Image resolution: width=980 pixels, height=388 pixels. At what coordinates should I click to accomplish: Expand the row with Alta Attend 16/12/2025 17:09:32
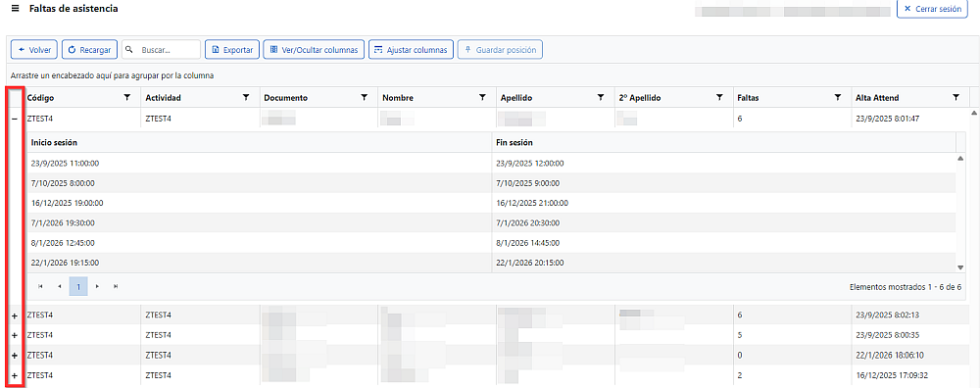tap(15, 375)
